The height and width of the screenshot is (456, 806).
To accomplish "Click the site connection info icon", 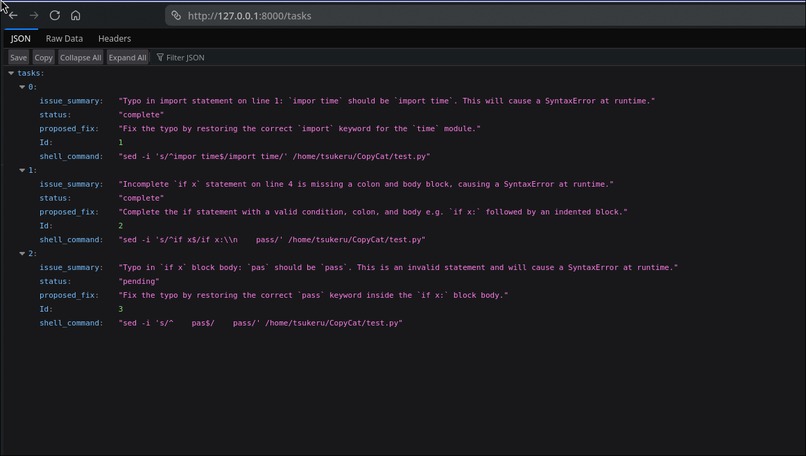I will click(x=176, y=15).
